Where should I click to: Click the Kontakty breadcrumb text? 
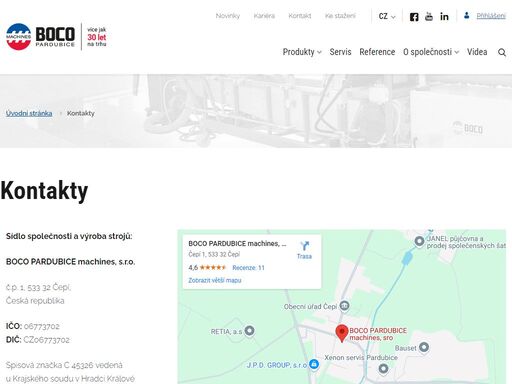click(81, 113)
